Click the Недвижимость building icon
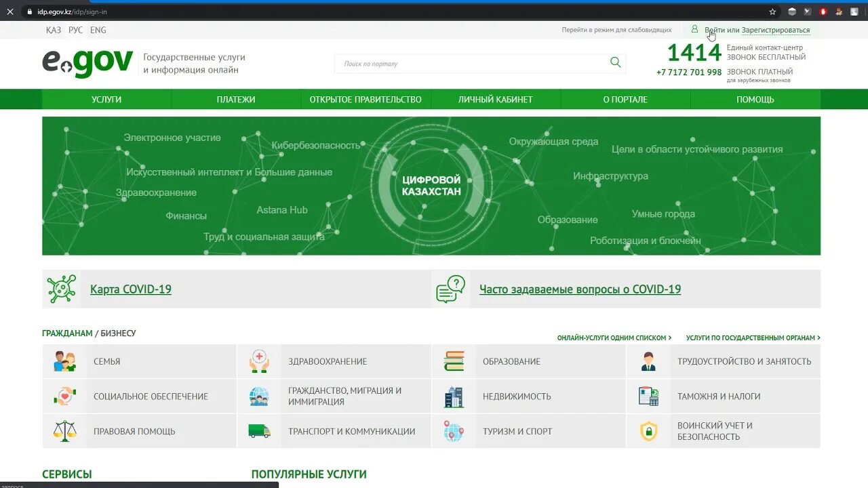868x488 pixels. click(x=453, y=396)
